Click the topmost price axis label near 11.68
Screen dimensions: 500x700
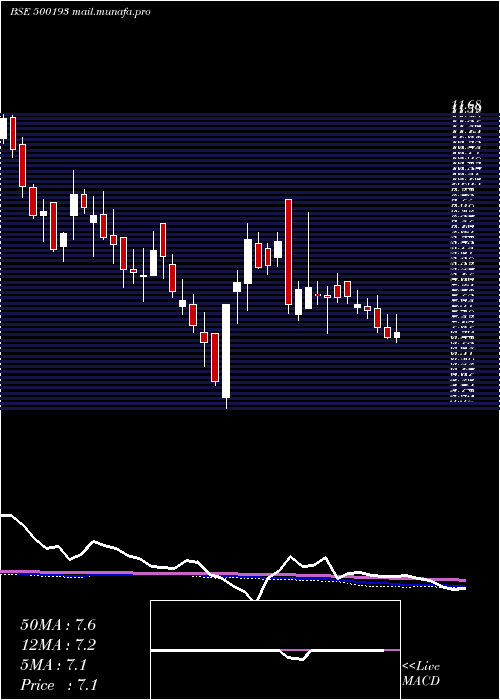[466, 106]
